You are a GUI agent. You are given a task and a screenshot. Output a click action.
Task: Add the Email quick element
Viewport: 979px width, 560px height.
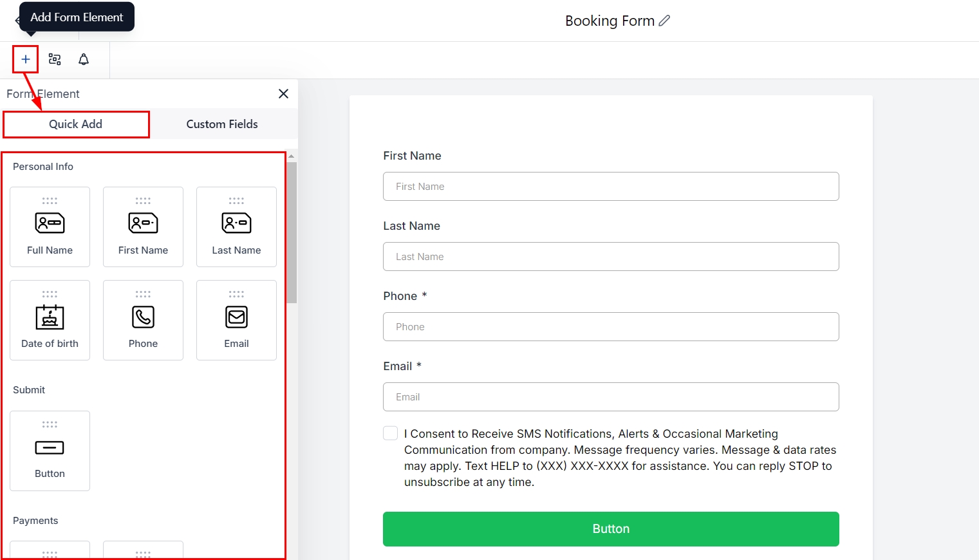tap(236, 320)
